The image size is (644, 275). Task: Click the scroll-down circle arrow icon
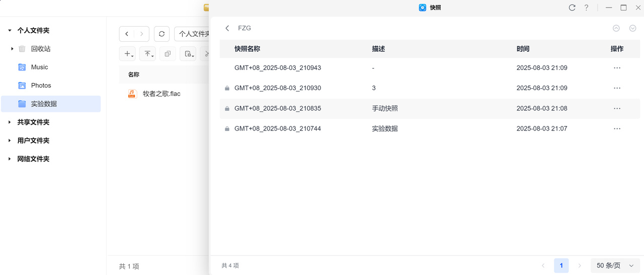pos(633,28)
